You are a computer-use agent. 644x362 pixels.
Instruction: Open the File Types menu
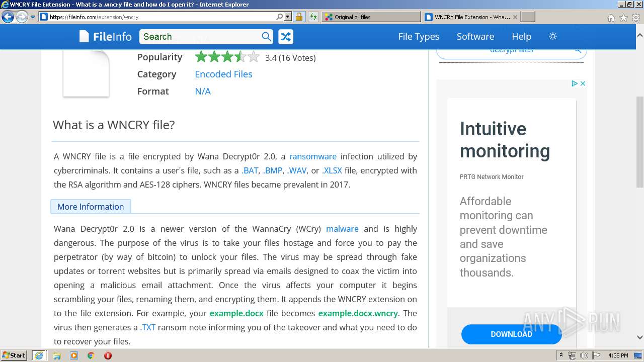419,37
